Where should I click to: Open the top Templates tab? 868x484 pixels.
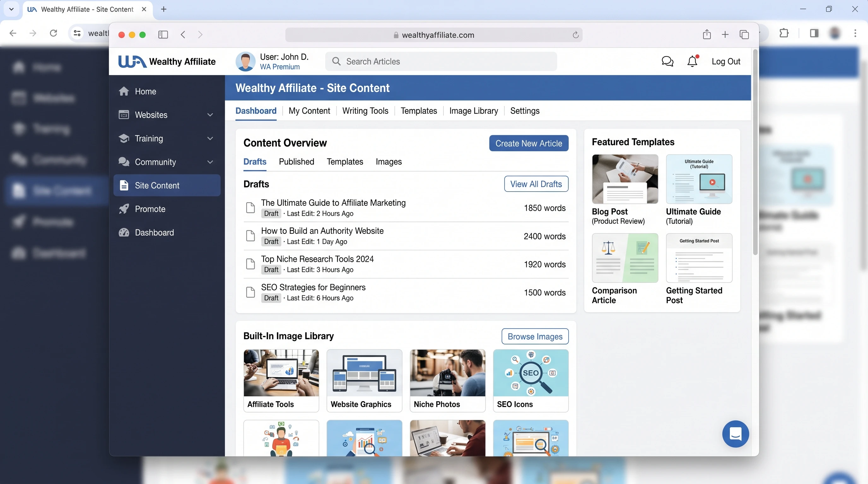(419, 111)
